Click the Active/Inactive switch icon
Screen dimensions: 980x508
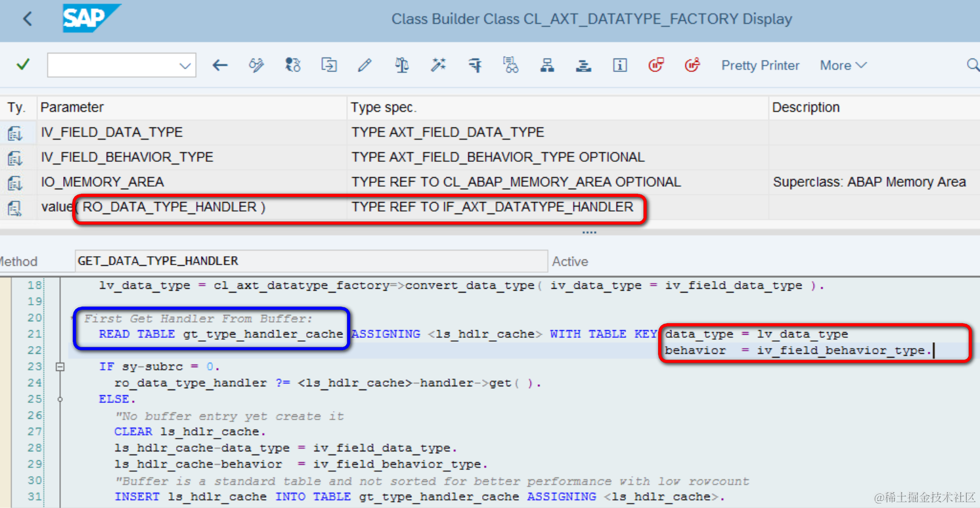[x=293, y=65]
